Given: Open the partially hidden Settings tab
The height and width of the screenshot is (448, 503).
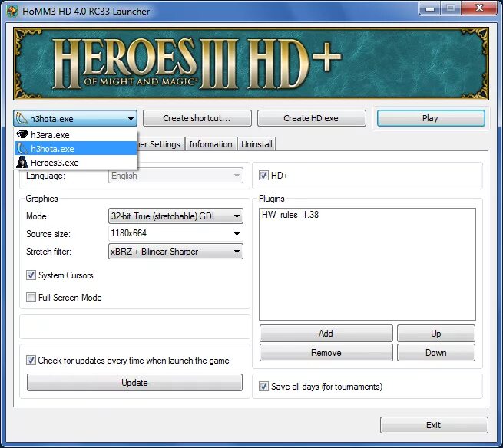Looking at the screenshot, I should coord(161,144).
